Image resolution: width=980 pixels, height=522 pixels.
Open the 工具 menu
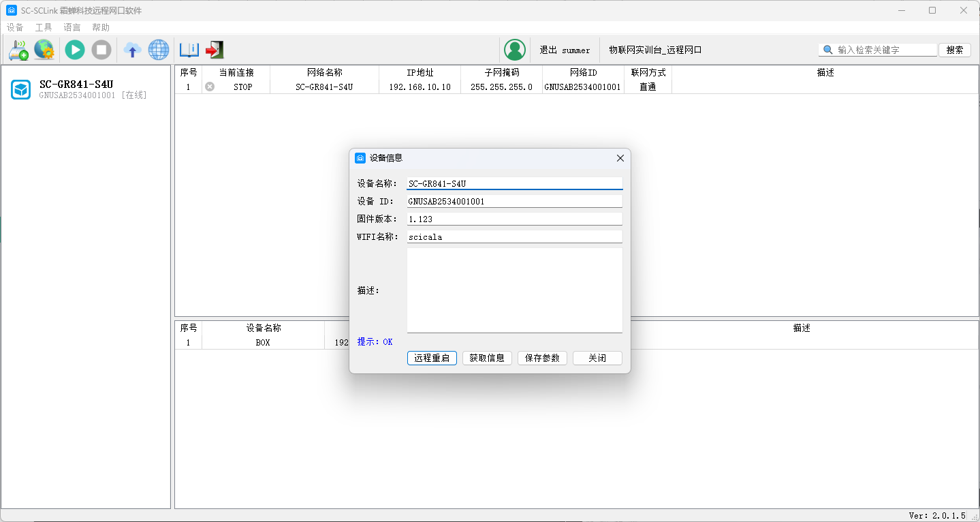[44, 28]
